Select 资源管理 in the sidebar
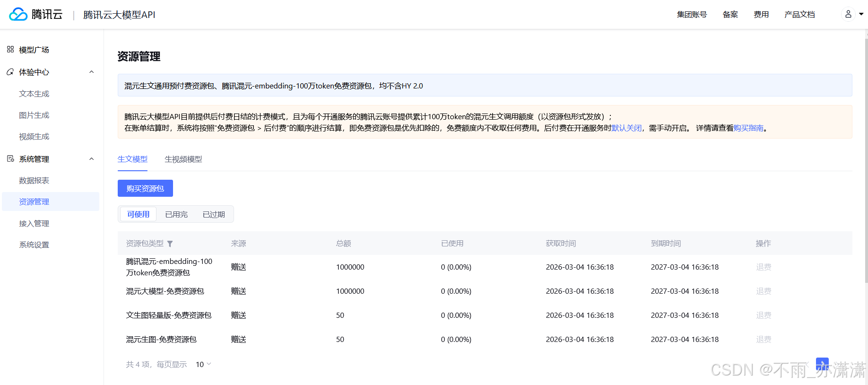 (x=52, y=201)
